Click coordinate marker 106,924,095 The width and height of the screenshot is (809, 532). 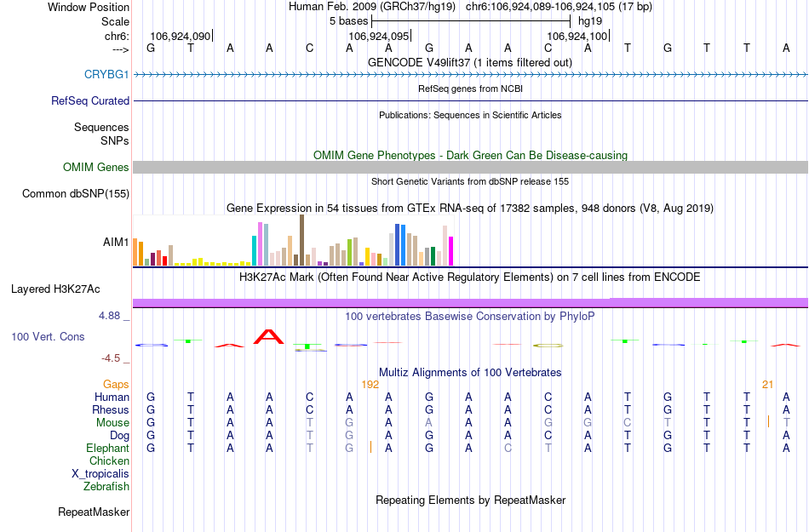point(379,36)
